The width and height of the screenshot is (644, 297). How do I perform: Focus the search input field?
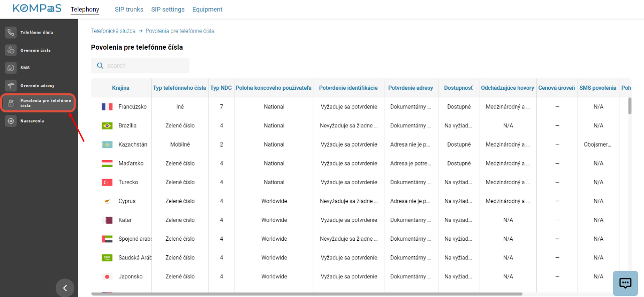click(x=140, y=66)
